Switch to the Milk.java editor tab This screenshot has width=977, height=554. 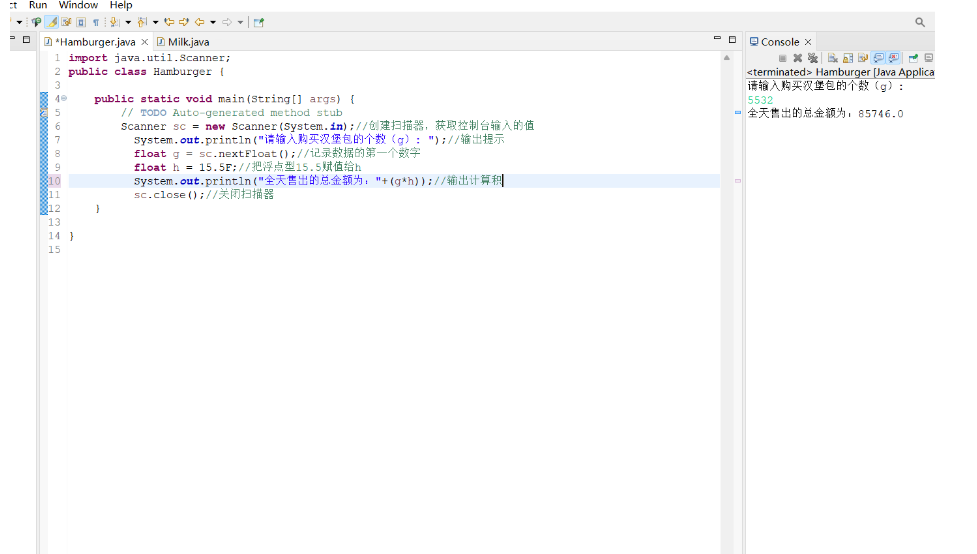[x=183, y=42]
